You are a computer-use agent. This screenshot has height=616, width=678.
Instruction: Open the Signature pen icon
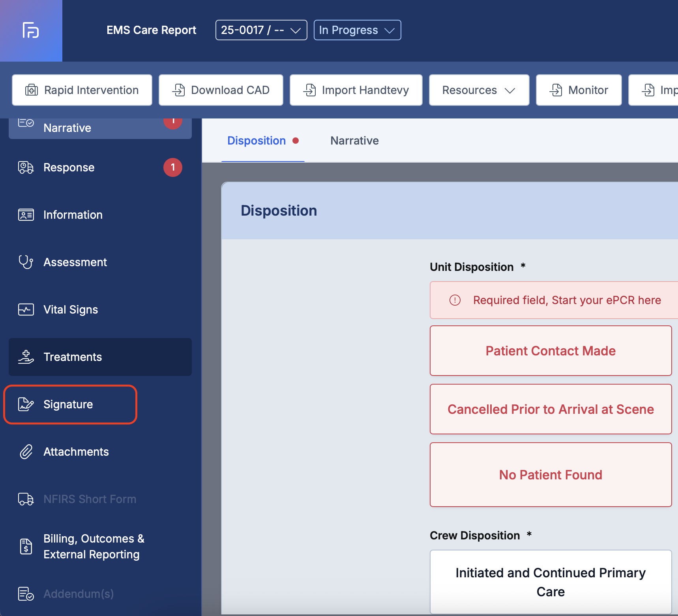click(26, 404)
